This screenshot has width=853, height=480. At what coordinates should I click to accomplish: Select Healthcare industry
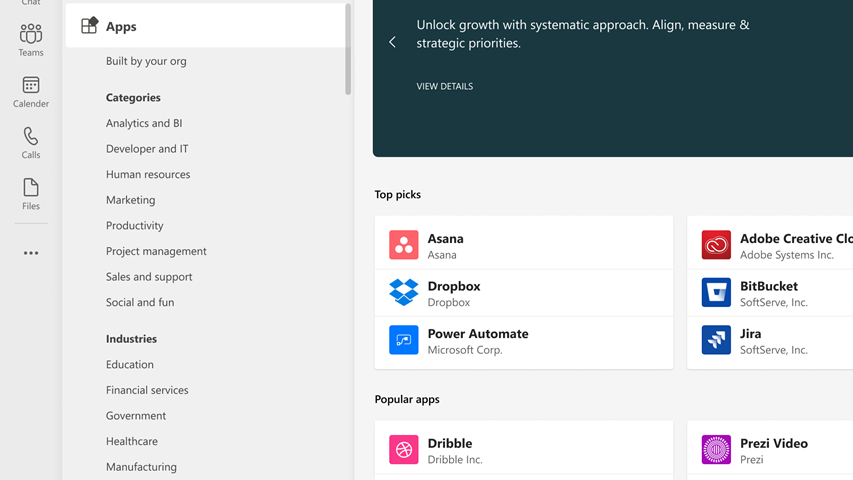tap(132, 441)
